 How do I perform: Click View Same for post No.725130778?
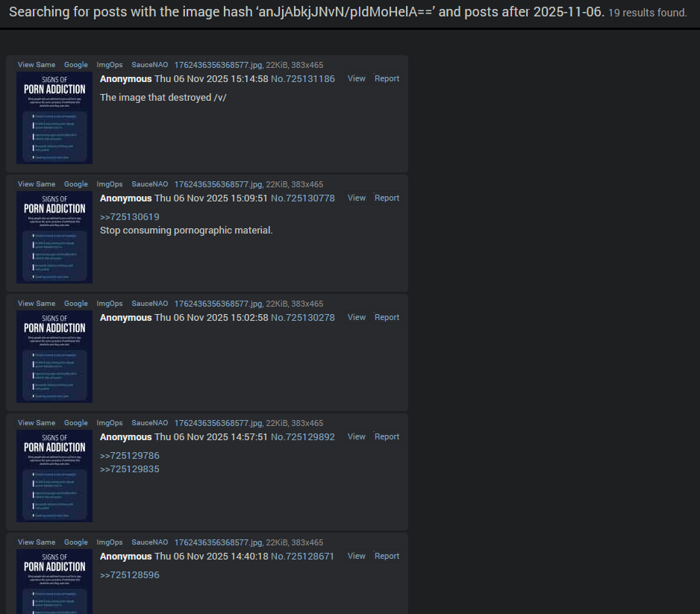tap(36, 184)
